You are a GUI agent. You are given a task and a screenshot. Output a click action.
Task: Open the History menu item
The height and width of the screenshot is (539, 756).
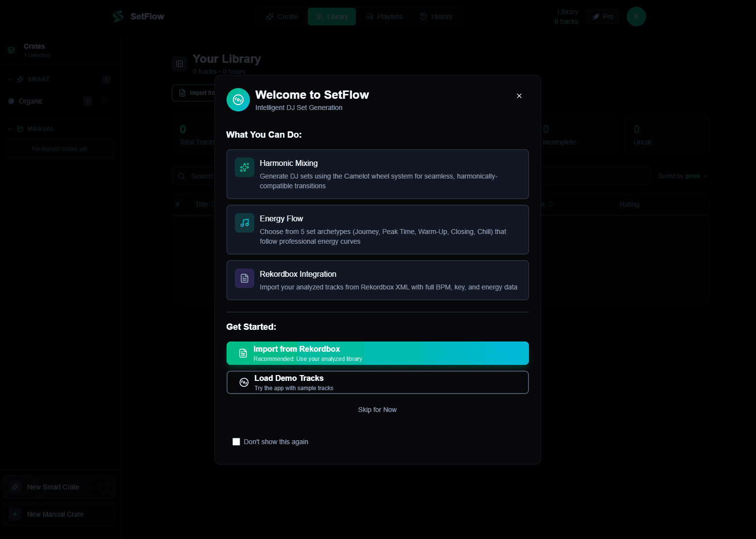(x=436, y=16)
